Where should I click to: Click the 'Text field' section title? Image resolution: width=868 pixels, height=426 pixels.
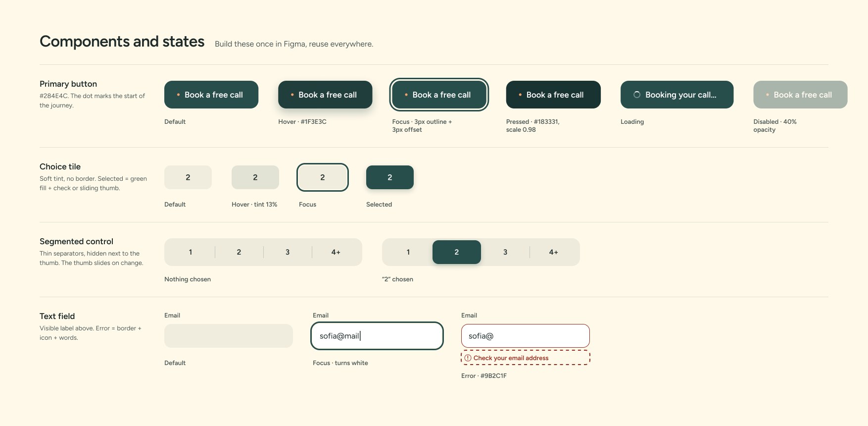coord(57,316)
